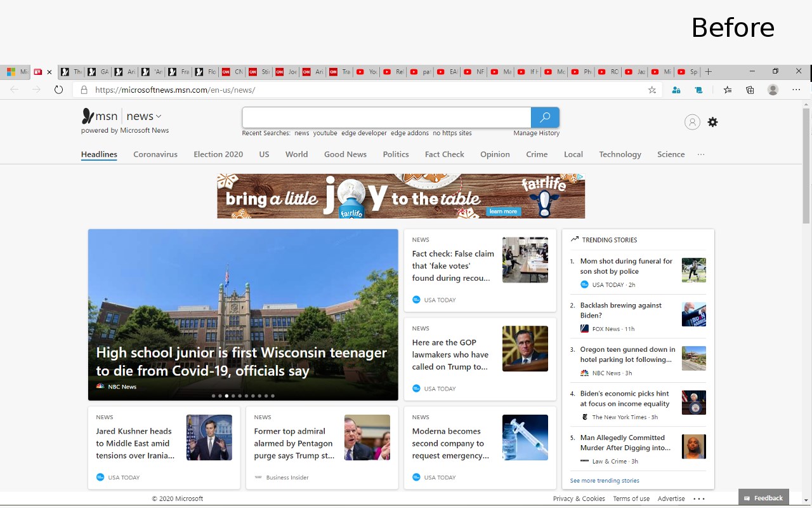
Task: Open MSN settings gear icon
Action: pos(712,122)
